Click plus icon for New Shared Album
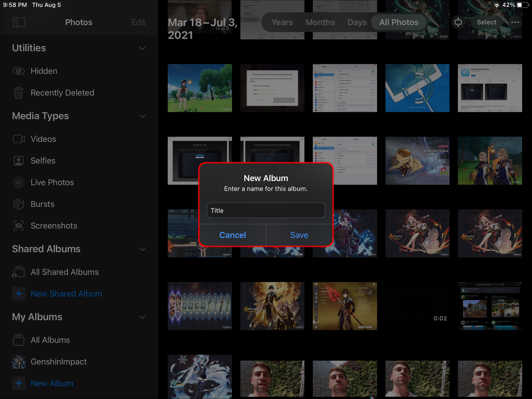The height and width of the screenshot is (399, 532). [x=19, y=294]
